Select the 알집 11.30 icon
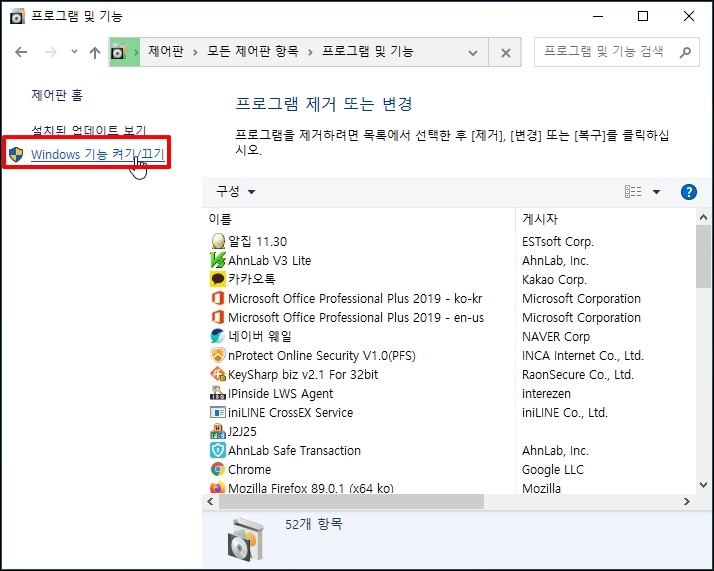Screen dimensions: 714x571 click(x=218, y=241)
